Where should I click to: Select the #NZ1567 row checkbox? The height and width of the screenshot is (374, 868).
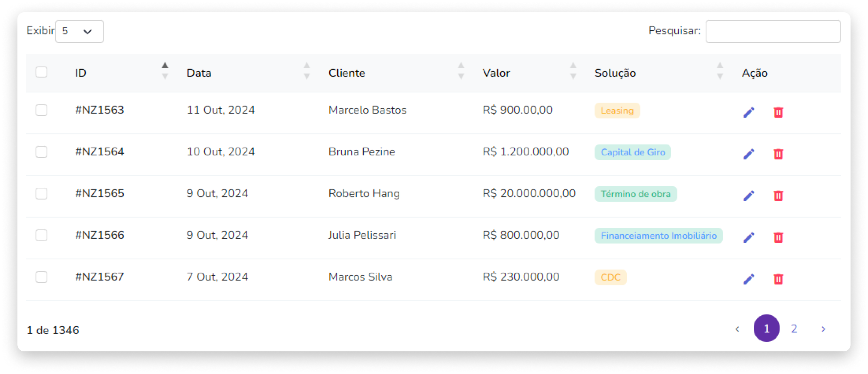tap(41, 277)
